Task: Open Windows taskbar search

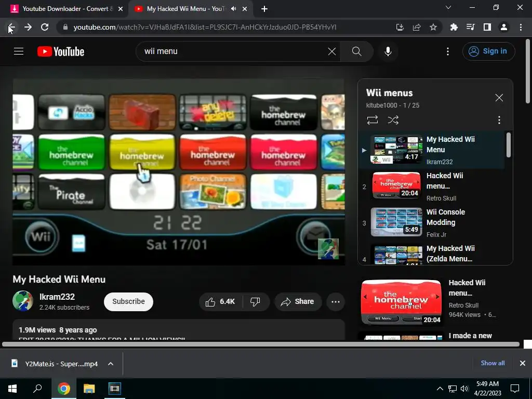Action: [x=37, y=389]
